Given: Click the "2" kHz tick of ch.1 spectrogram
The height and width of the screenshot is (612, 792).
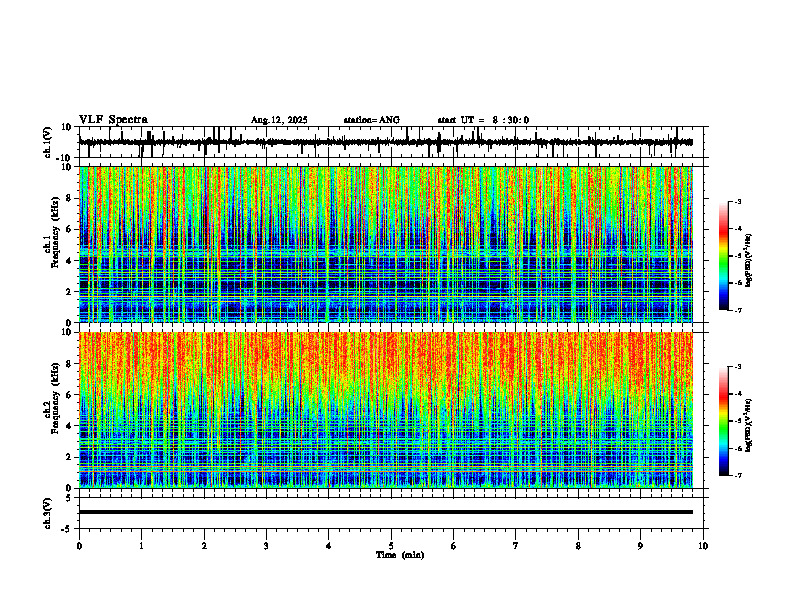Looking at the screenshot, I should [69, 292].
